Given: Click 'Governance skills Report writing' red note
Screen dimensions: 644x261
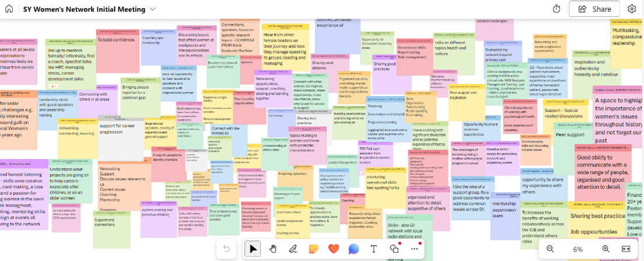Looking at the screenshot, I should [414, 57].
